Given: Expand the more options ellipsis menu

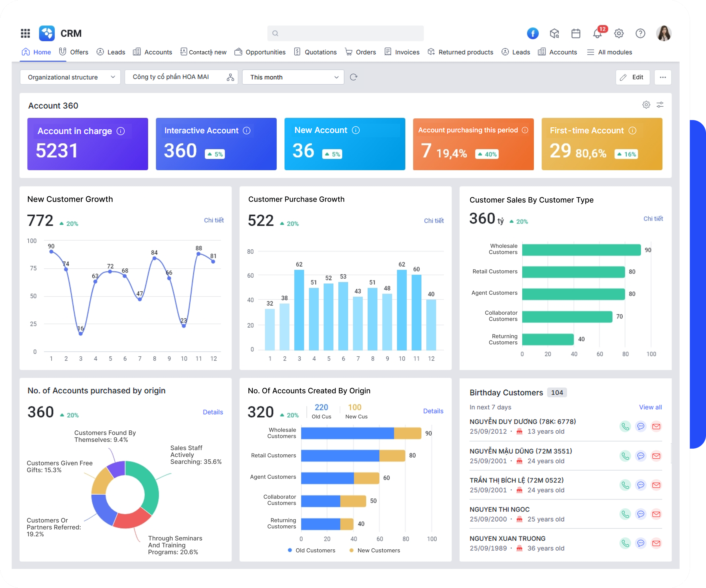Looking at the screenshot, I should (x=663, y=77).
